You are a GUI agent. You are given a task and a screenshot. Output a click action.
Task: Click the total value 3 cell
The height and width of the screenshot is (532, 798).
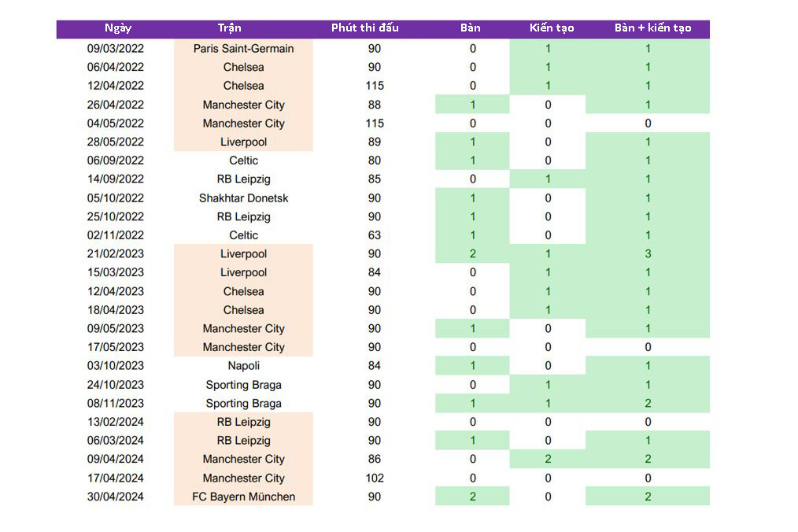pos(648,254)
